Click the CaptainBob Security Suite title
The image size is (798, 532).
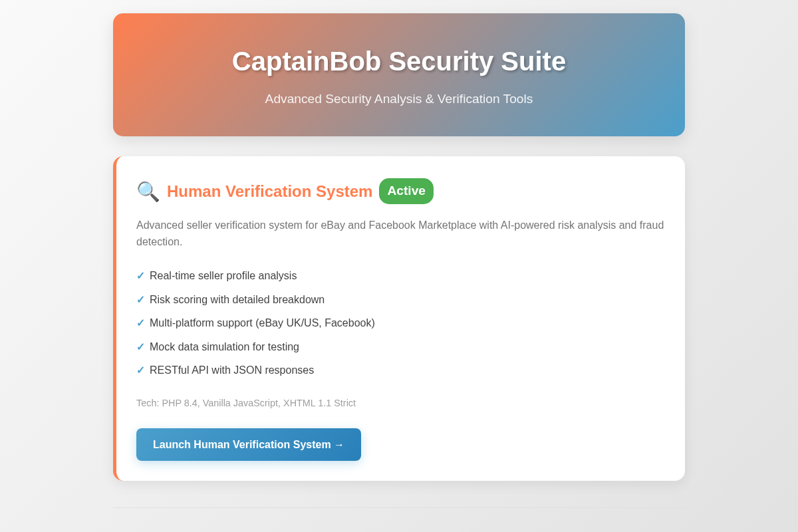click(x=399, y=61)
